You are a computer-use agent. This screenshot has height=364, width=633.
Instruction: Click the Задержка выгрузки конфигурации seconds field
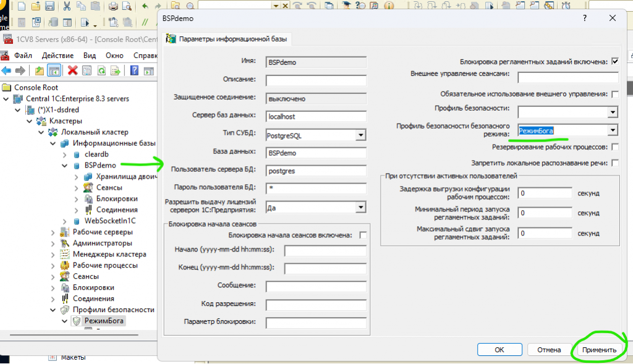[545, 193]
